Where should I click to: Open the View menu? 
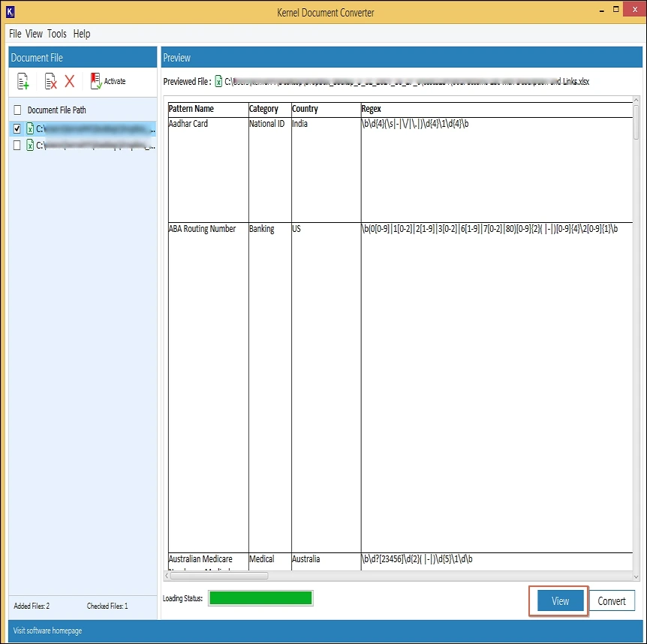click(34, 34)
